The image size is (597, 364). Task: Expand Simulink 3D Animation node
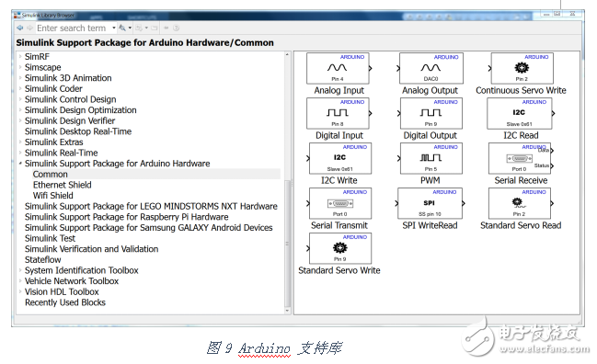point(20,78)
